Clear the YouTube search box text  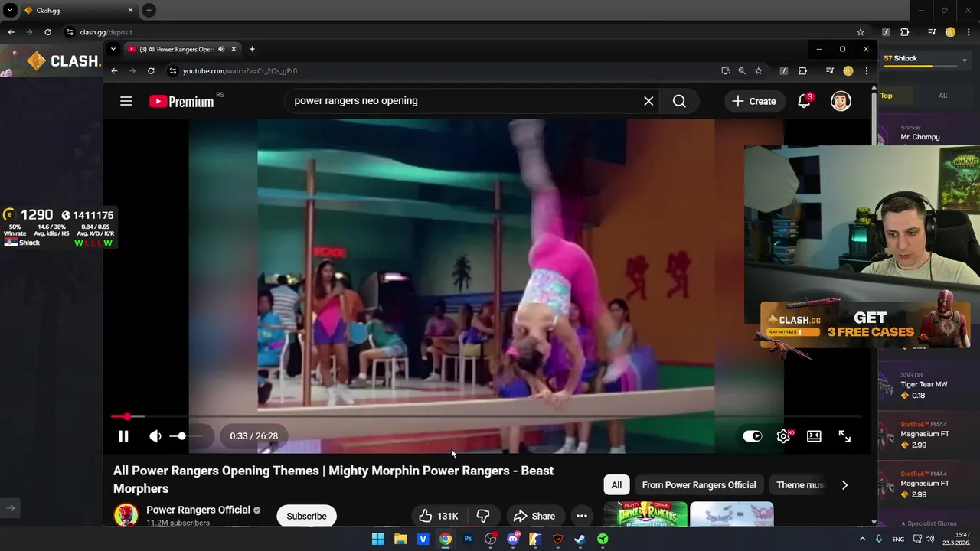click(x=648, y=101)
